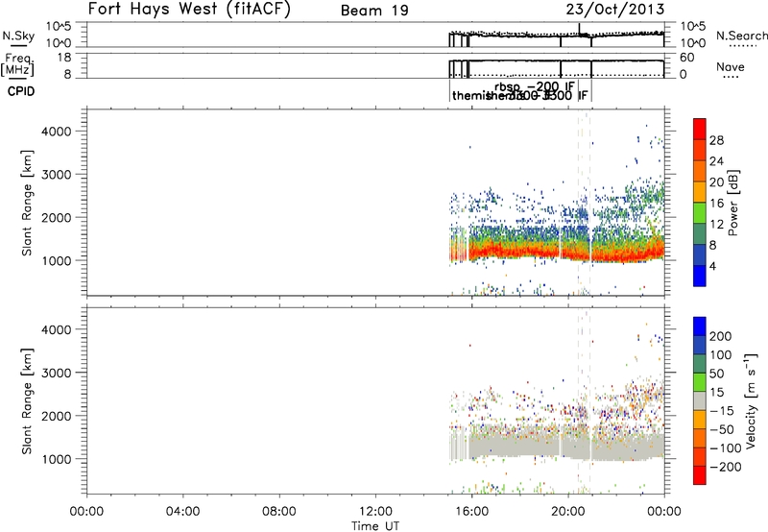Click the '18' tick on the frequency axis
The width and height of the screenshot is (768, 532).
click(64, 58)
